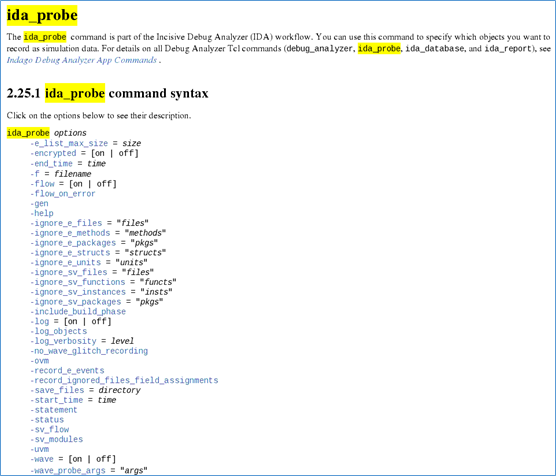
Task: Select the -ignore_e_structs option link
Action: pyautogui.click(x=70, y=253)
